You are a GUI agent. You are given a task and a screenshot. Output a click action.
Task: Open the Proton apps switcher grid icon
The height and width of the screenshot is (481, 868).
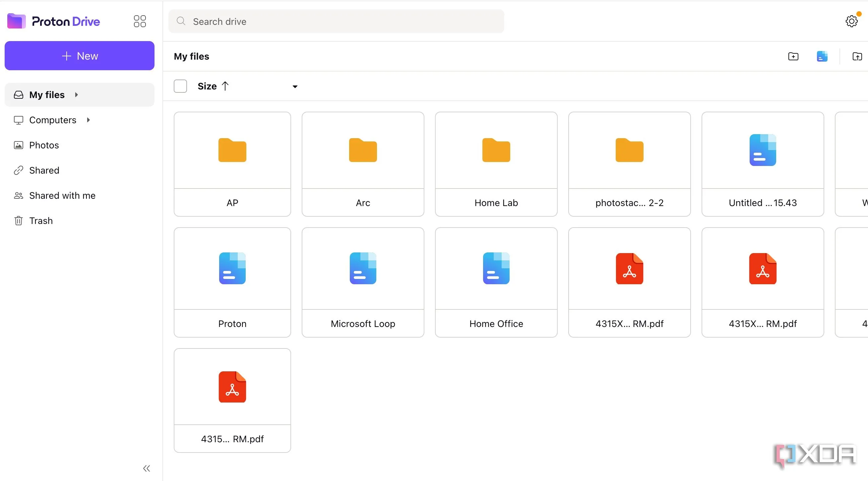pos(140,21)
